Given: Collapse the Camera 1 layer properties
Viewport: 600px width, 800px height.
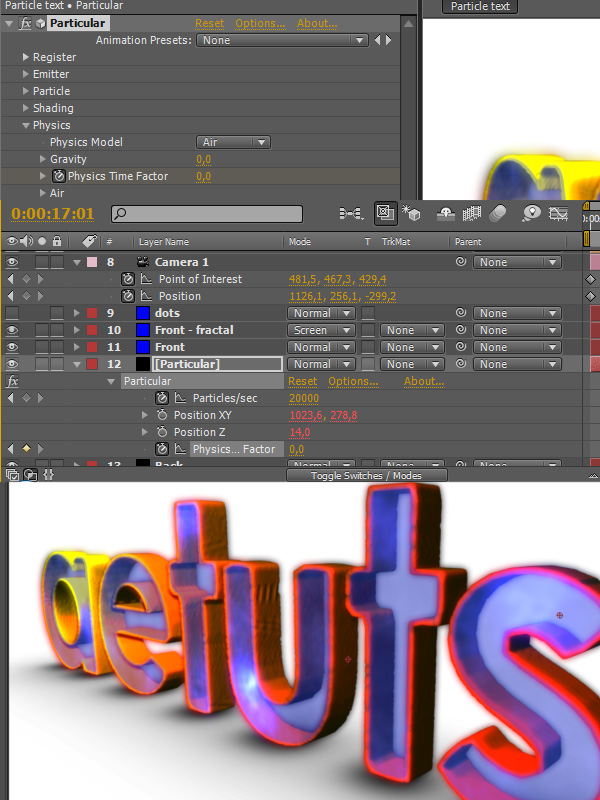Looking at the screenshot, I should point(77,262).
